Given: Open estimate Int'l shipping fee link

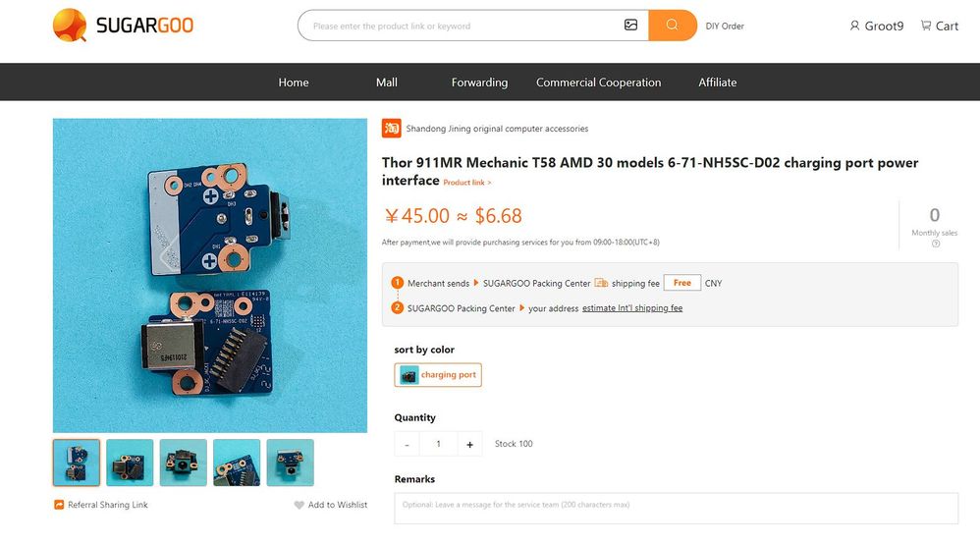Looking at the screenshot, I should 631,308.
